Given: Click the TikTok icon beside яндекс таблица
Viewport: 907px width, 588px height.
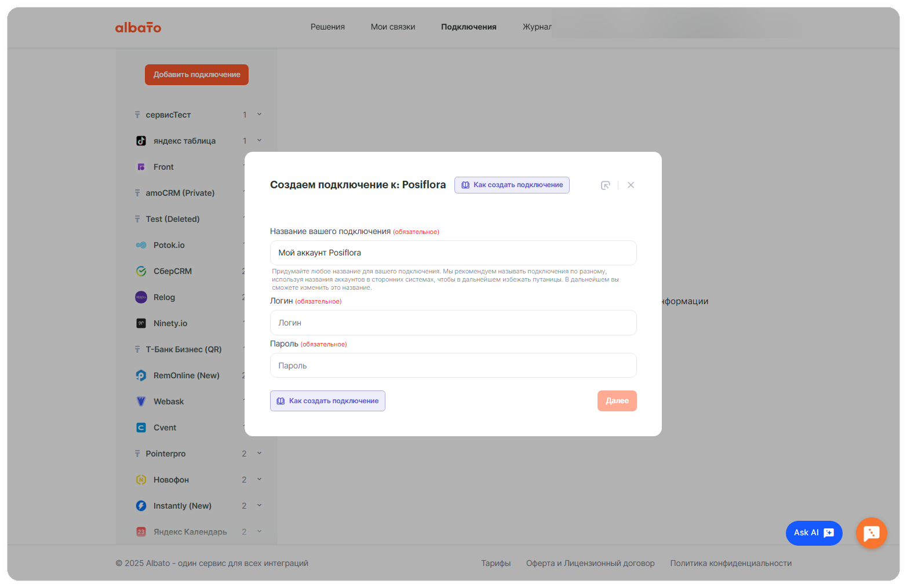Looking at the screenshot, I should click(x=141, y=141).
